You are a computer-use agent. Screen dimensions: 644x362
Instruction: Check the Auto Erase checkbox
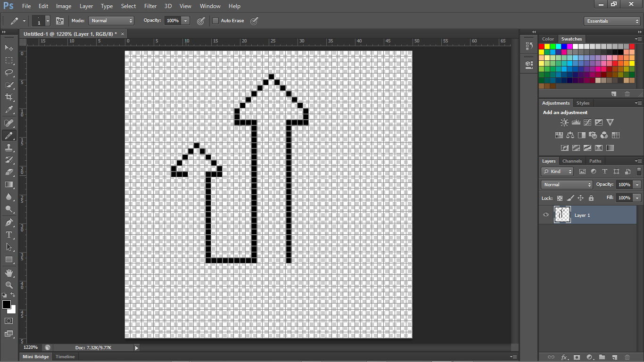(215, 21)
